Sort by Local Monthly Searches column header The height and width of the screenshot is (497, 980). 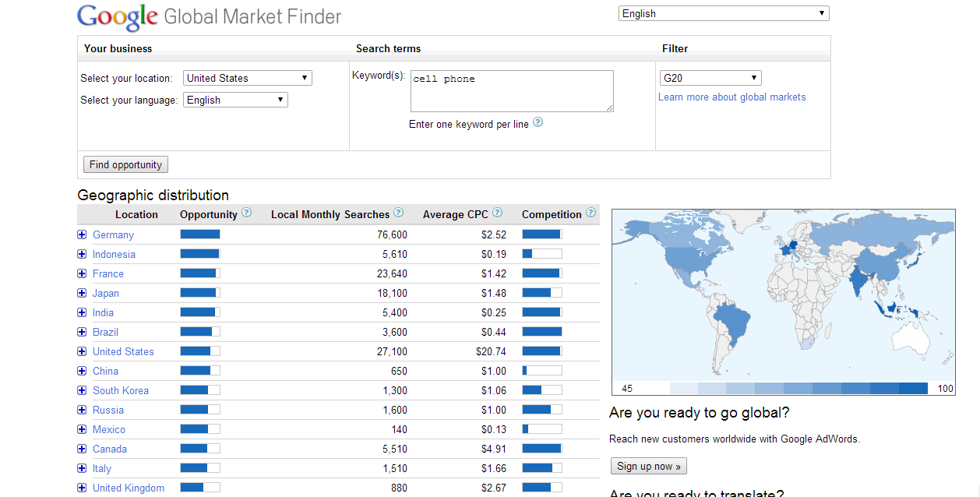pos(330,214)
